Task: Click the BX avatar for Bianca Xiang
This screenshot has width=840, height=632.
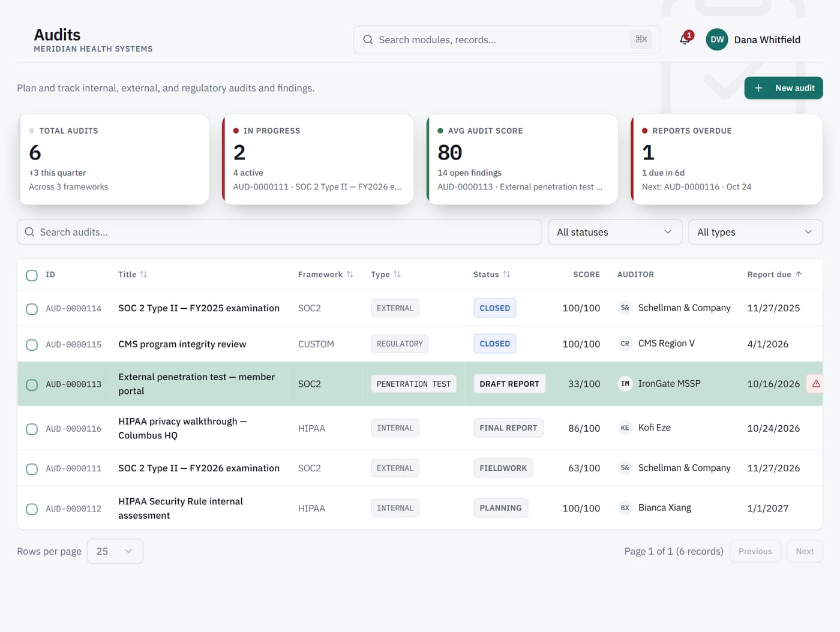Action: (625, 508)
